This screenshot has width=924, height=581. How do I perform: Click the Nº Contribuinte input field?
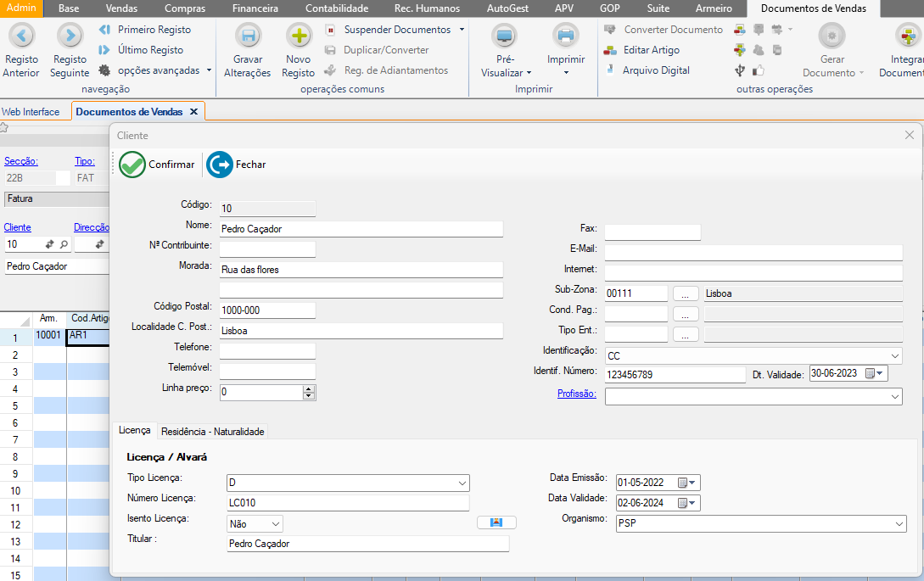pos(267,249)
